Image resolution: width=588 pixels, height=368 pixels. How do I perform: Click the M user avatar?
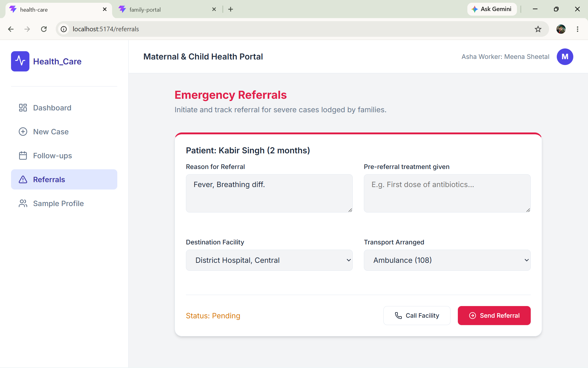[565, 57]
